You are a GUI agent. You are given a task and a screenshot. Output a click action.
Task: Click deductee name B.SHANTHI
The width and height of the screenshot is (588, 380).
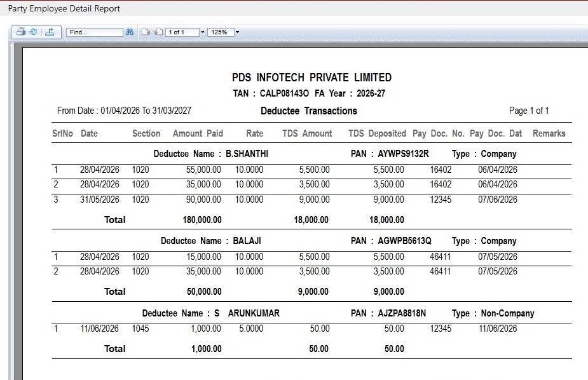click(x=247, y=154)
